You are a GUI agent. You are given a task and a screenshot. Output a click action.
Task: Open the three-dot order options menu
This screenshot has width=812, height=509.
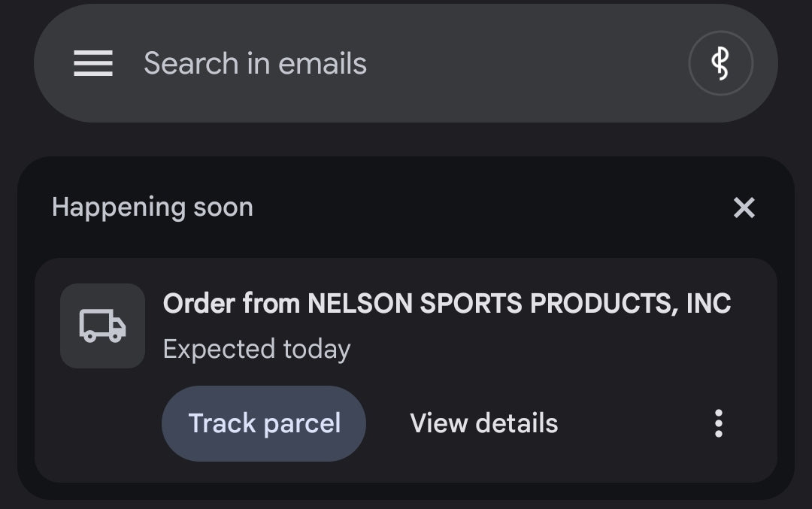pos(719,423)
